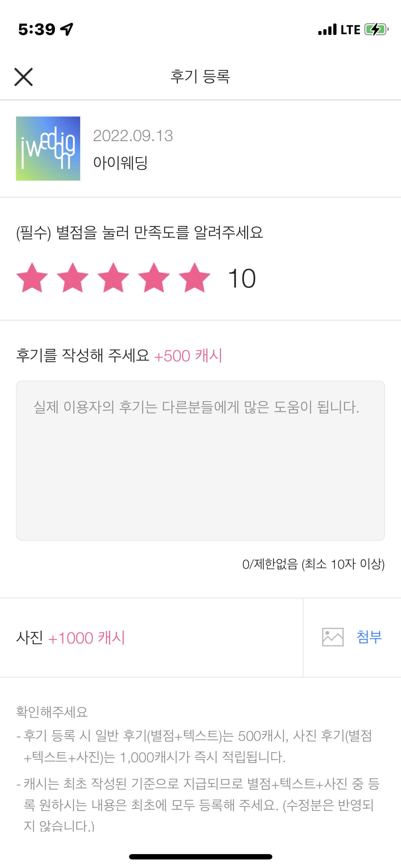
Task: Tap the first pink rating star
Action: [32, 278]
